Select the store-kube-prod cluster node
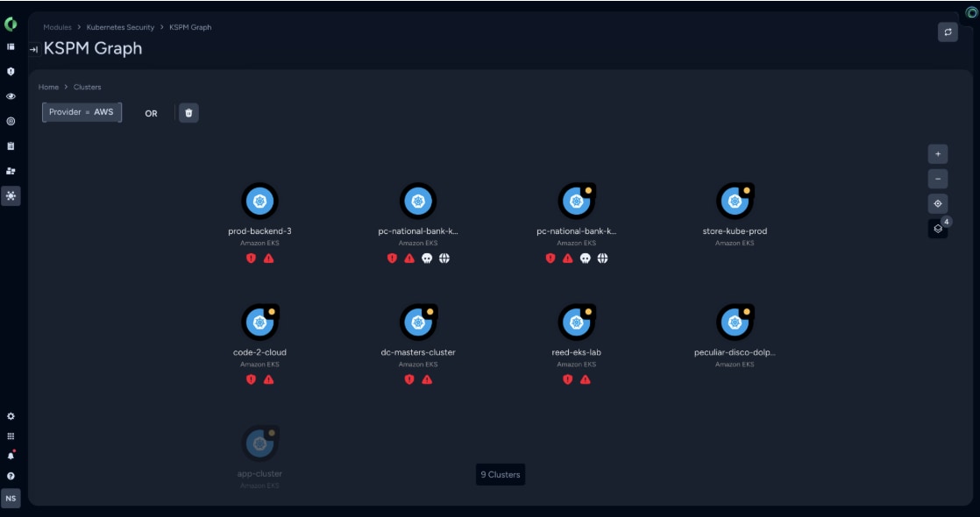The width and height of the screenshot is (980, 517). [x=735, y=201]
